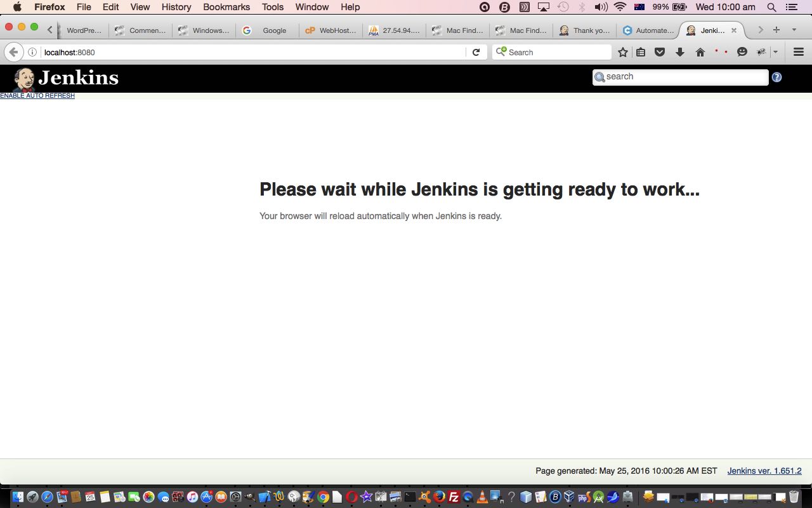Viewport: 812px width, 508px height.
Task: Switch to the WordPre... tab
Action: (x=82, y=30)
